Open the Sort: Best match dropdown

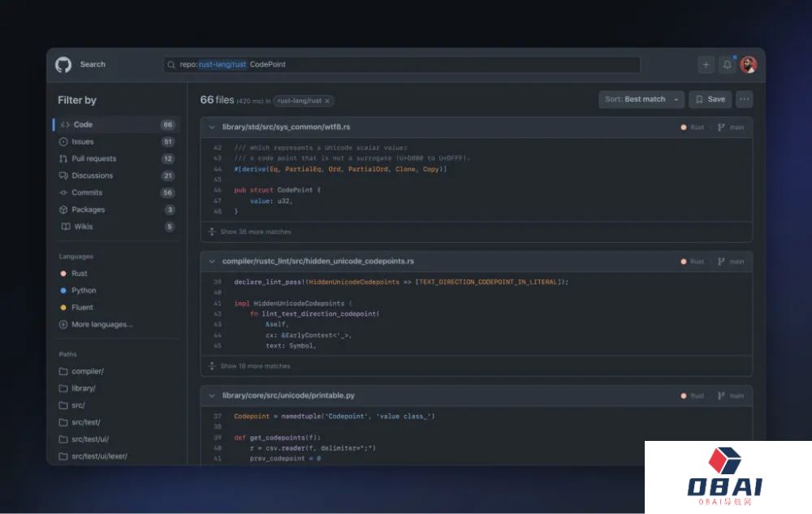[641, 99]
